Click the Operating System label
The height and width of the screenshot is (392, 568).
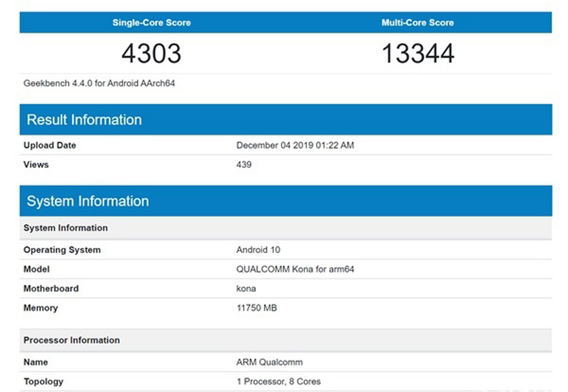pos(62,250)
